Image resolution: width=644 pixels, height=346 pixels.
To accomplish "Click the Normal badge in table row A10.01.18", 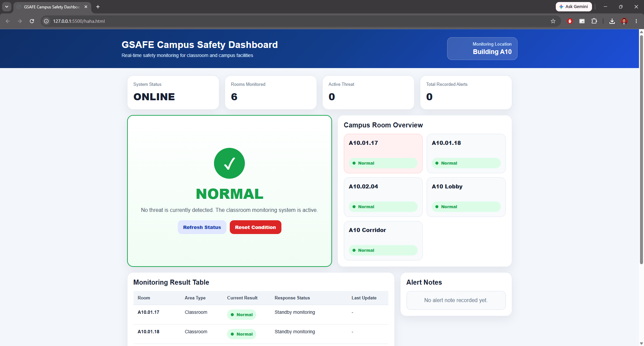I will click(241, 334).
